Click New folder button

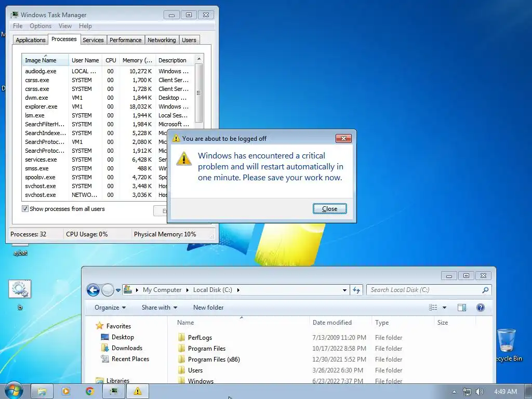click(x=208, y=308)
